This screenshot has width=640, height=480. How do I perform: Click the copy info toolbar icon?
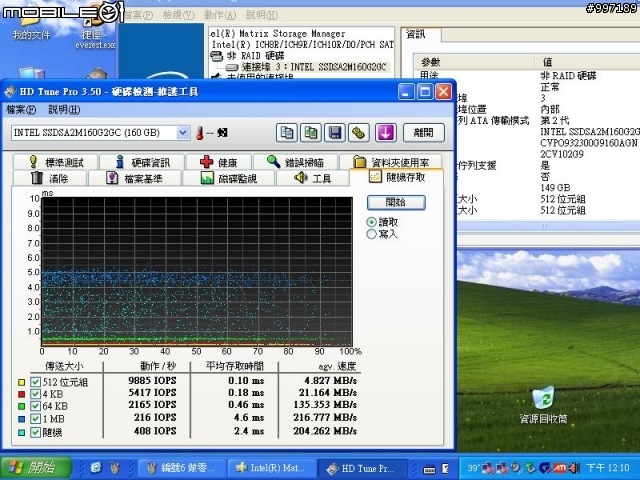287,133
